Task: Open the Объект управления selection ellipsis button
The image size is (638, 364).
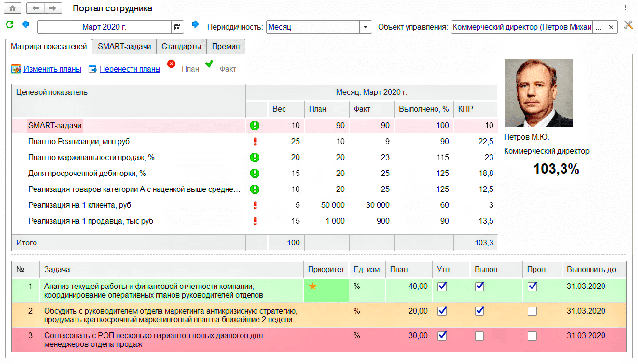Action: click(x=599, y=27)
